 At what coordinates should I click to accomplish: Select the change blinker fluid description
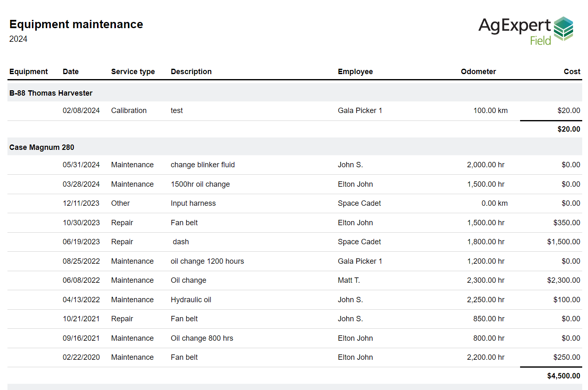click(203, 165)
